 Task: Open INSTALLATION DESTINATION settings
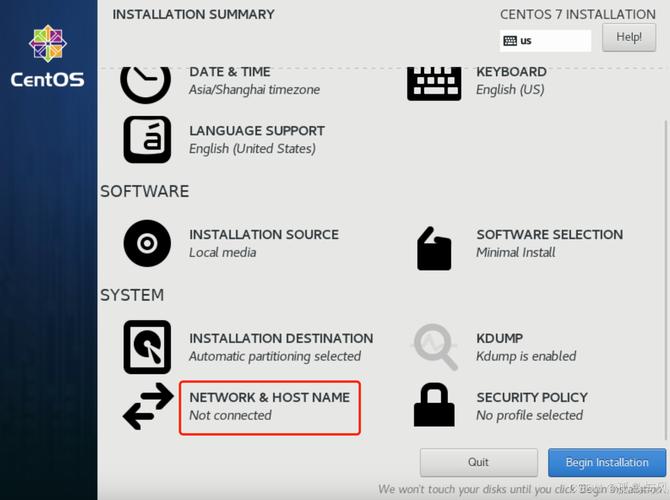(281, 338)
